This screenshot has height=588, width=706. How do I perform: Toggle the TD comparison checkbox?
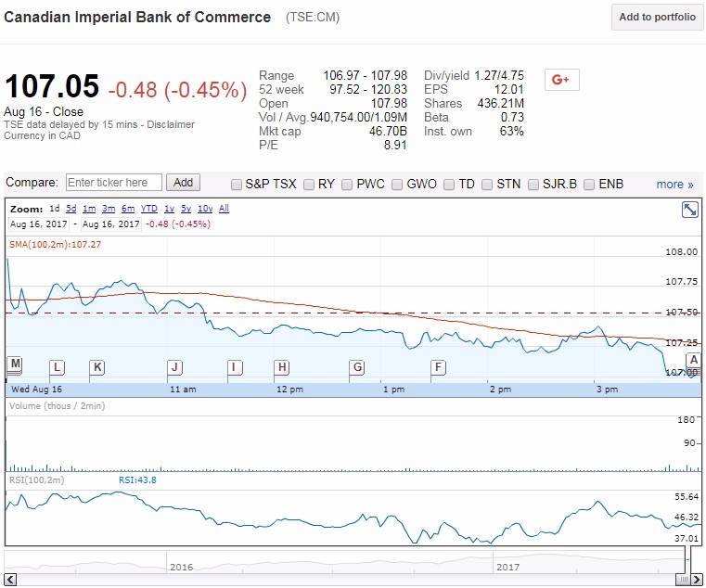449,185
